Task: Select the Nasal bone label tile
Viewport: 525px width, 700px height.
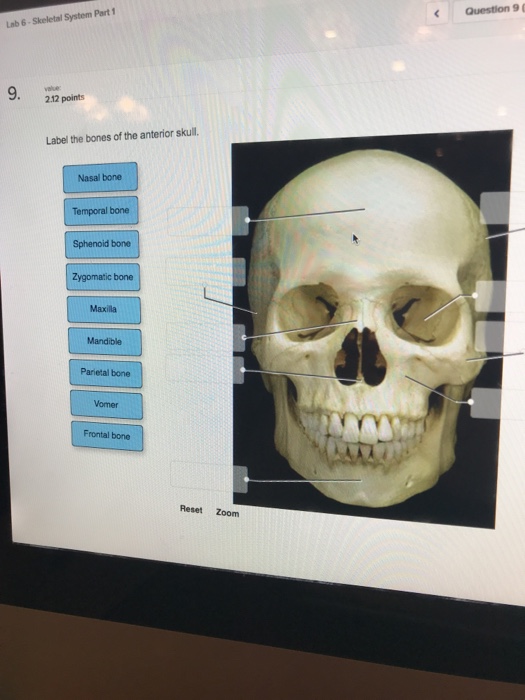Action: (100, 178)
